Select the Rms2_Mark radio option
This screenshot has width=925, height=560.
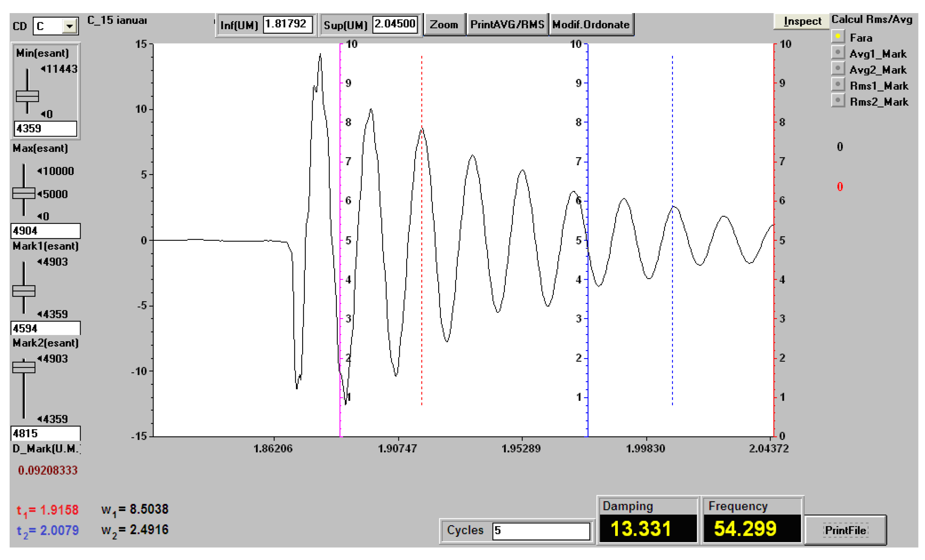(838, 100)
